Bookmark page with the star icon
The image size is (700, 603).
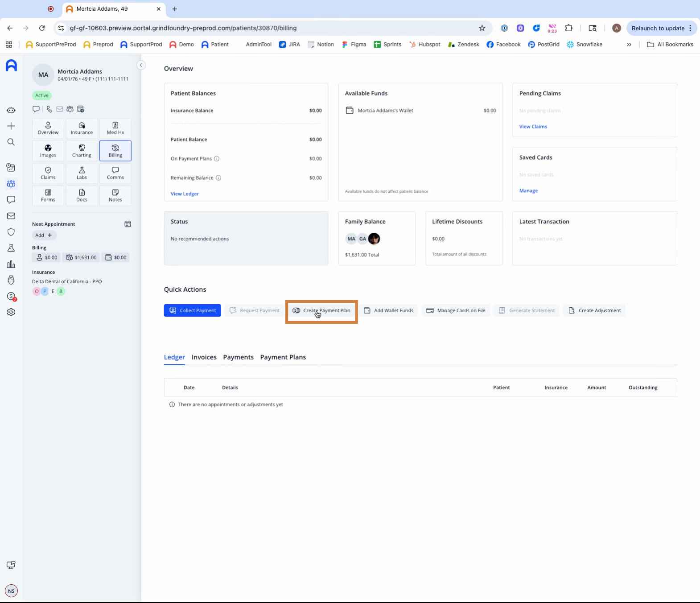tap(482, 28)
